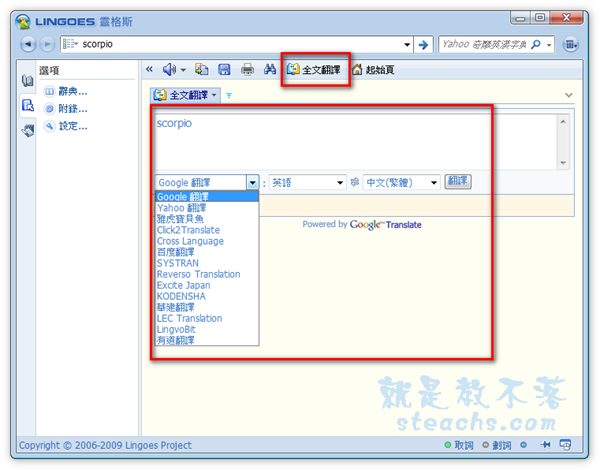This screenshot has height=470, width=600.
Task: Click scroll down arrow in text area
Action: click(563, 163)
